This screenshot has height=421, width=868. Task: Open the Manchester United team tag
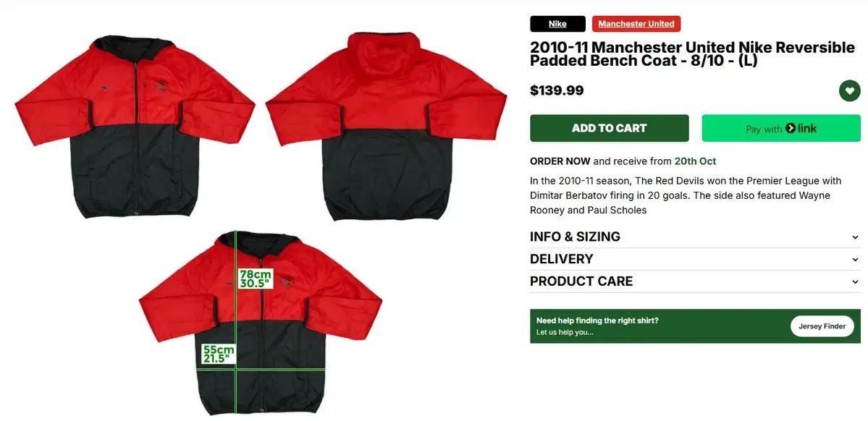coord(636,24)
